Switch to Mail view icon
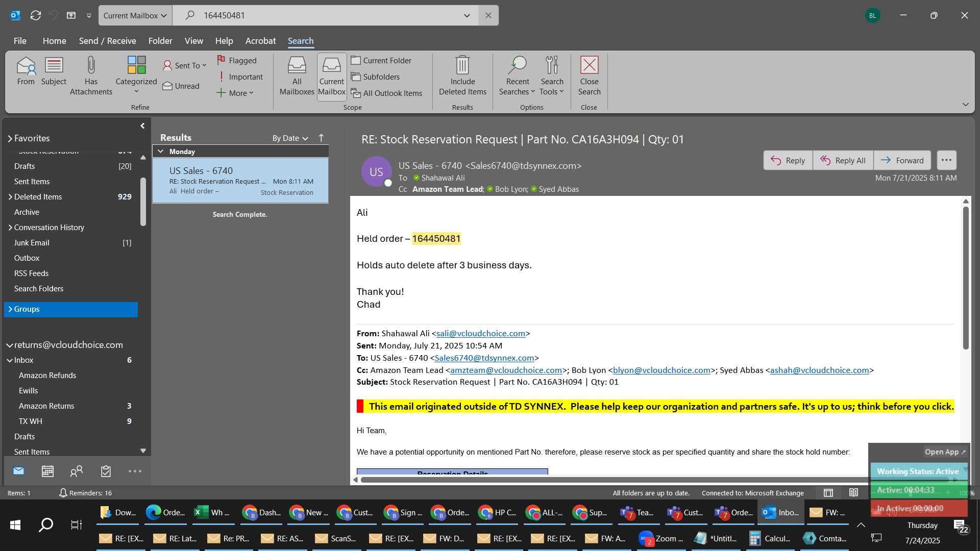 click(18, 471)
